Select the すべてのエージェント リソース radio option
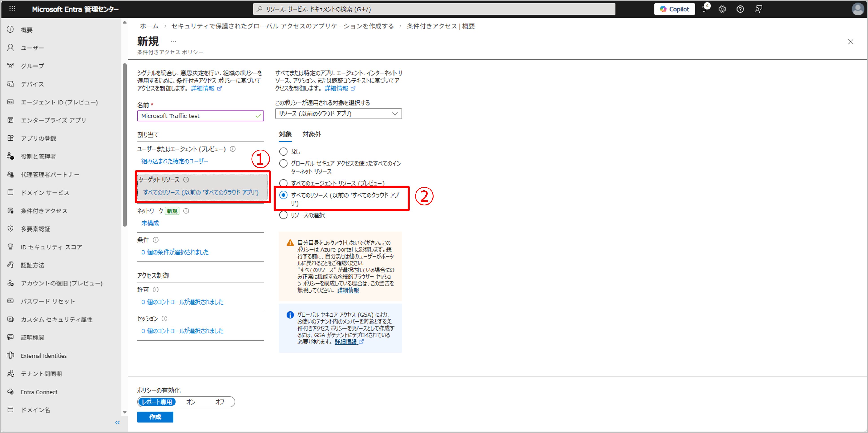The width and height of the screenshot is (868, 433). [283, 183]
